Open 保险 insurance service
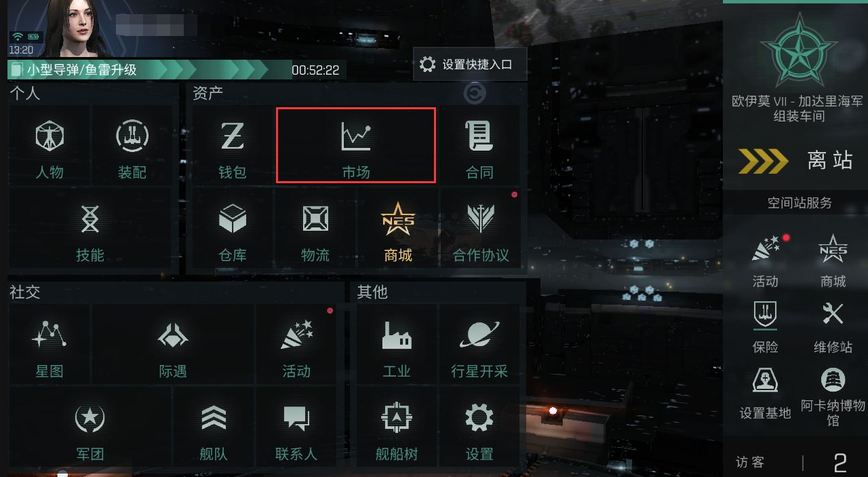Image resolution: width=868 pixels, height=477 pixels. tap(765, 326)
